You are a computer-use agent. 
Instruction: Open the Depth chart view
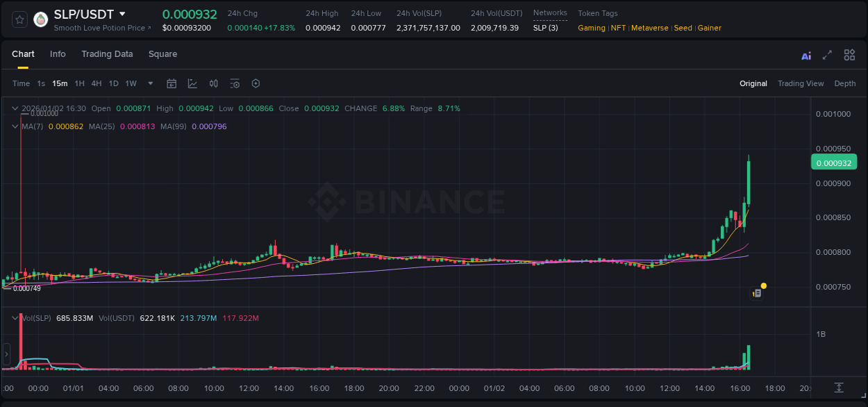pyautogui.click(x=845, y=83)
